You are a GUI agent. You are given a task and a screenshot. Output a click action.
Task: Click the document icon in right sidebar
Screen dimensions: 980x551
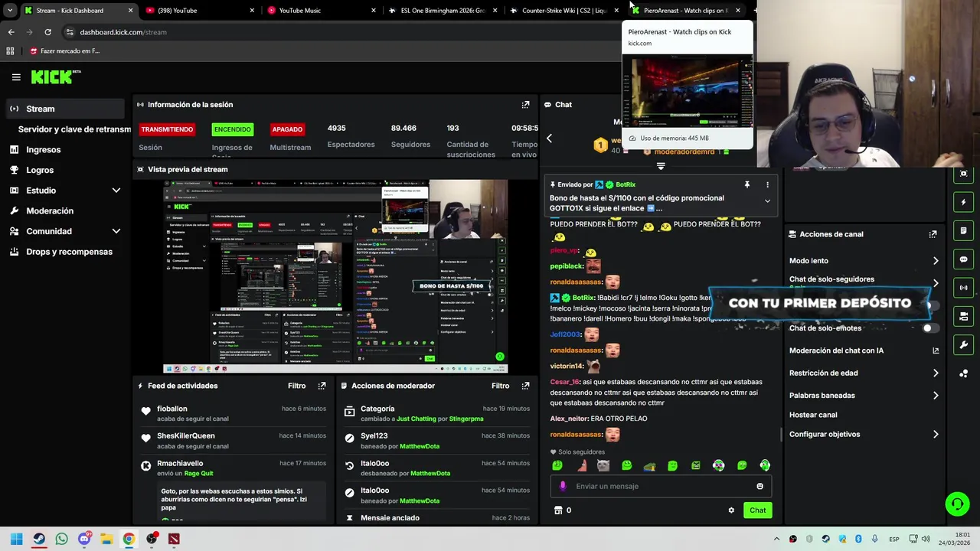(963, 230)
